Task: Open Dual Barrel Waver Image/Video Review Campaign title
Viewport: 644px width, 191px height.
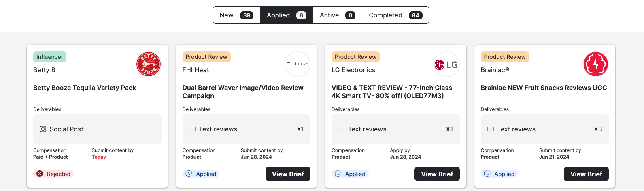Action: (243, 92)
